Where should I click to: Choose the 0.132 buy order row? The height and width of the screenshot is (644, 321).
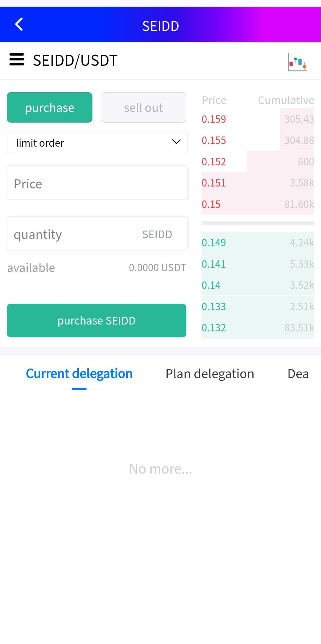(x=257, y=328)
